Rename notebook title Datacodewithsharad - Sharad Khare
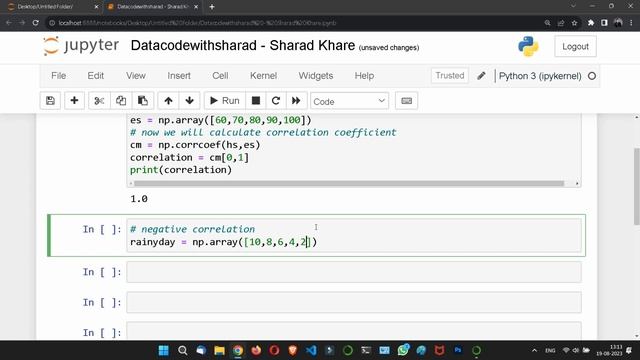The width and height of the screenshot is (640, 360). [243, 45]
